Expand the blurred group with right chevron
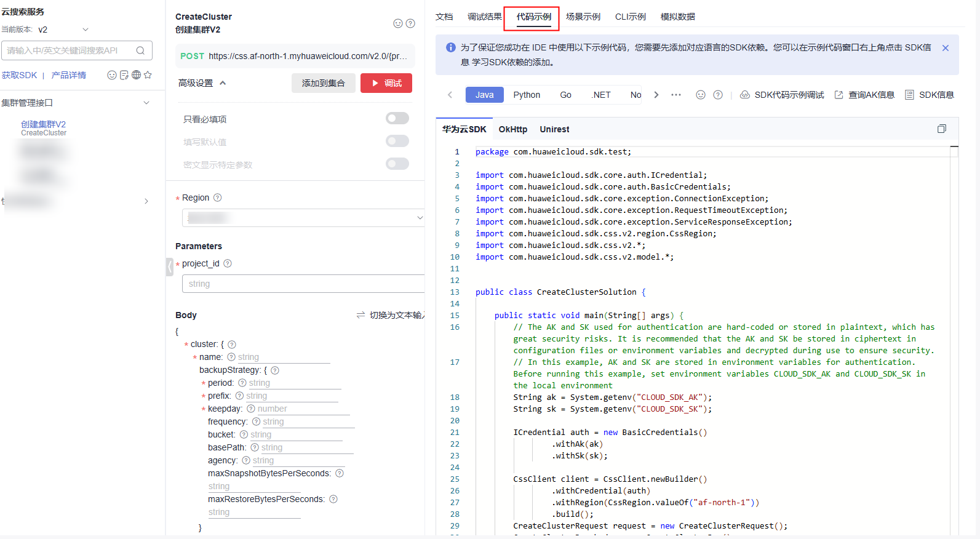This screenshot has height=539, width=980. click(x=146, y=201)
